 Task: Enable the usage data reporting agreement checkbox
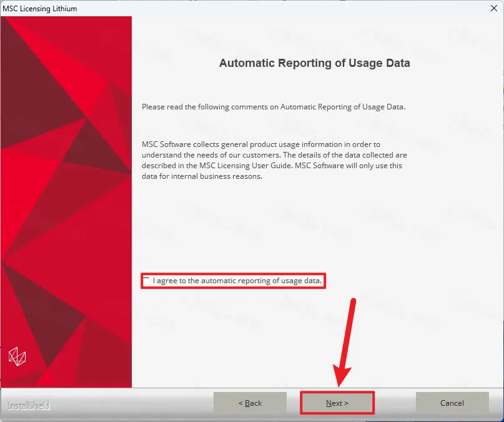(147, 281)
